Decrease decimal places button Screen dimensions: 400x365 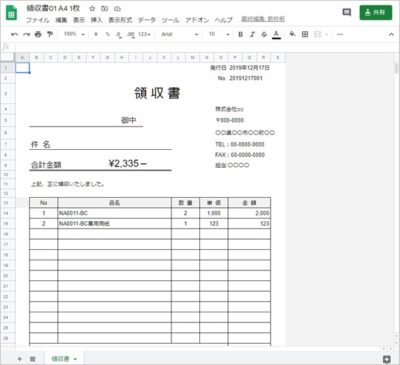[x=119, y=34]
